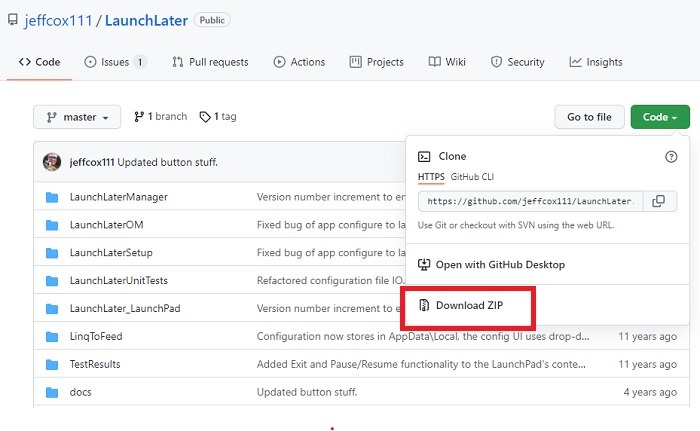Switch to the Issues tab
The height and width of the screenshot is (431, 700).
tap(115, 62)
